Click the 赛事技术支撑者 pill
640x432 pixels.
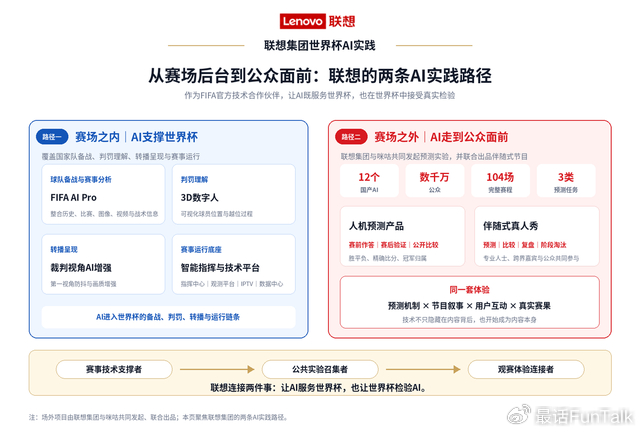[114, 370]
